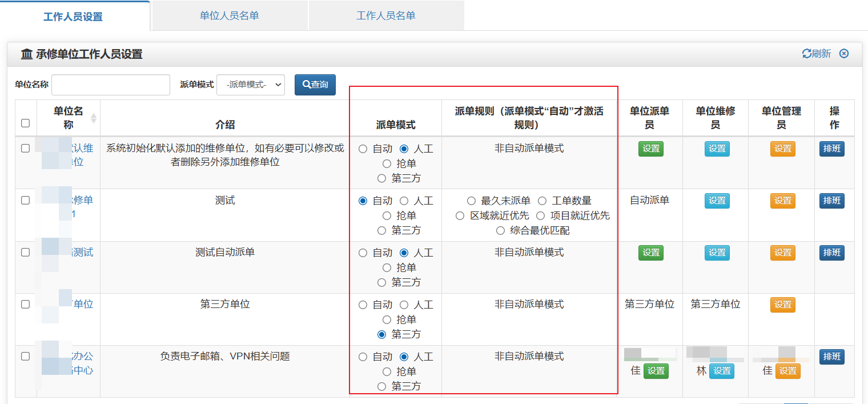Toggle the select-all checkbox in table header
Viewport: 868px width, 404px height.
coord(25,123)
